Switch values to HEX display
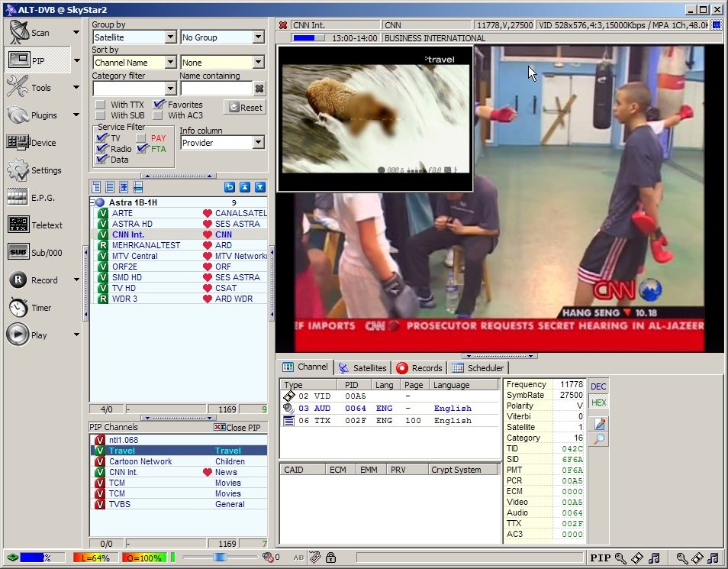The image size is (728, 569). click(598, 403)
